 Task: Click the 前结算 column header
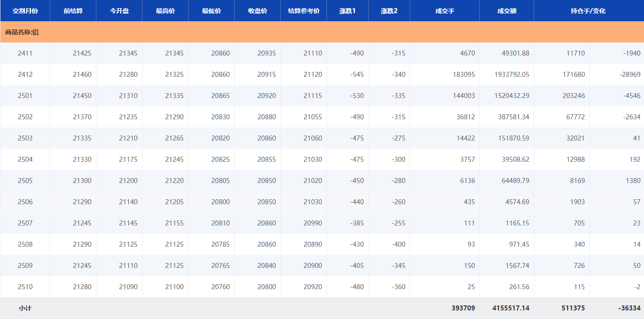tap(73, 11)
